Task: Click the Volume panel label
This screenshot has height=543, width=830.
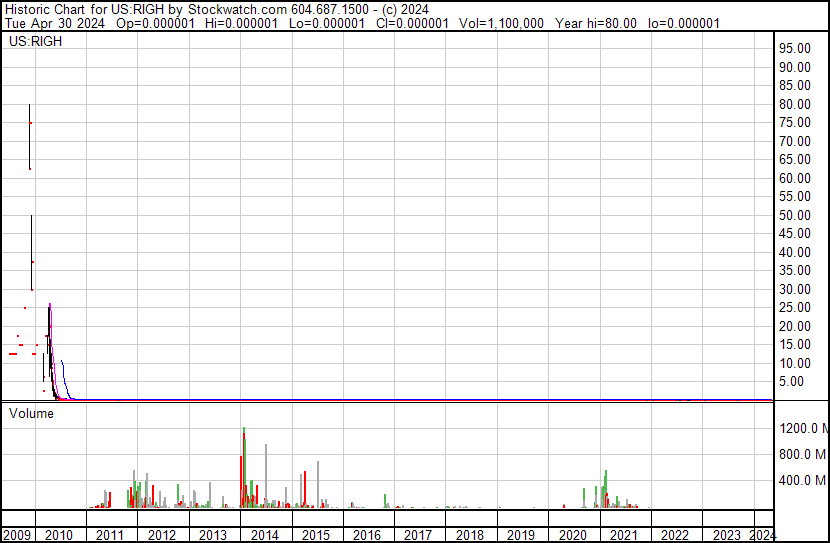Action: click(x=31, y=413)
